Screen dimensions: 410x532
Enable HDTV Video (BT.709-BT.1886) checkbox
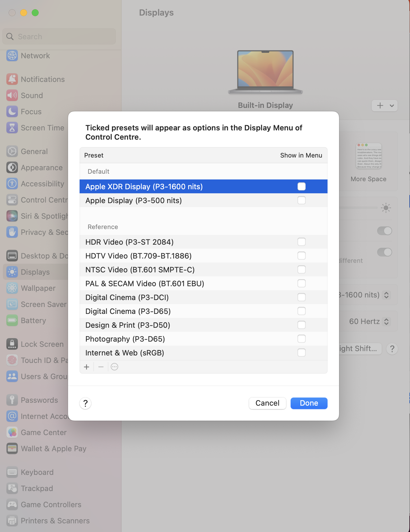coord(302,256)
